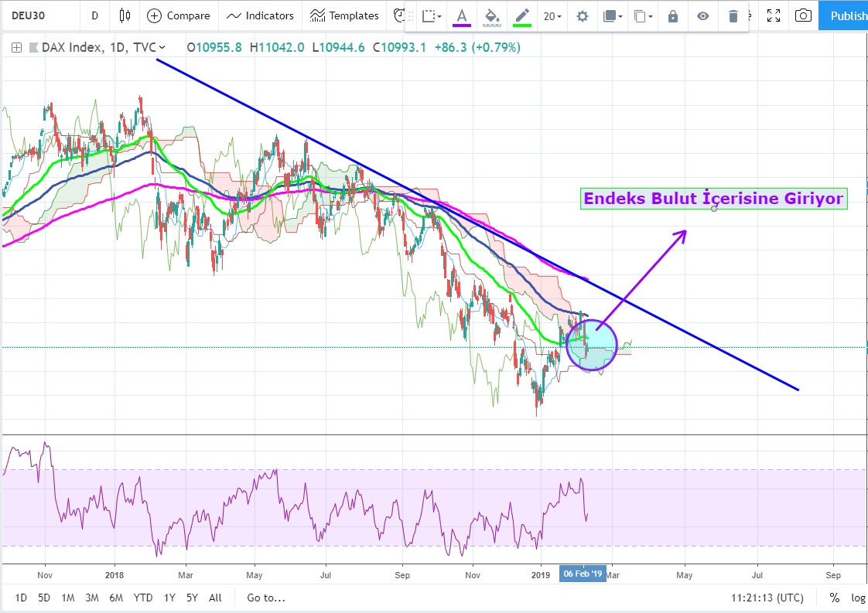Click the blue Publish button

[x=847, y=15]
